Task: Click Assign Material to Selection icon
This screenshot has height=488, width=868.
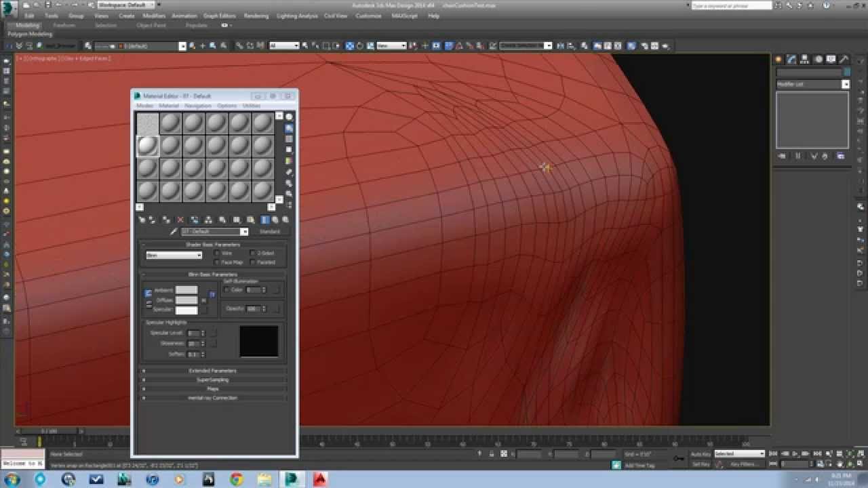Action: click(x=166, y=220)
